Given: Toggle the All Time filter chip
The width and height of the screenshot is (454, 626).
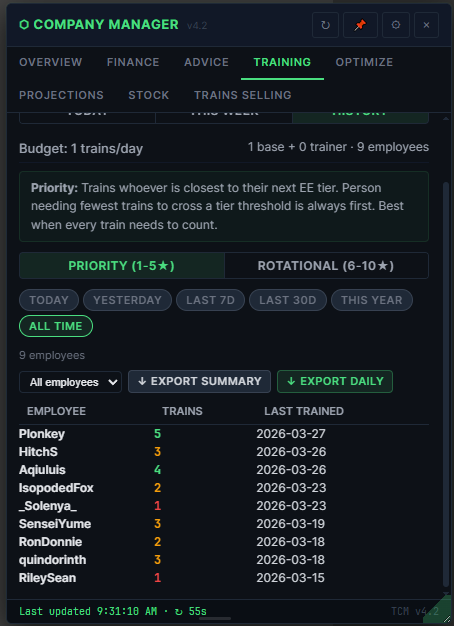Looking at the screenshot, I should point(56,326).
